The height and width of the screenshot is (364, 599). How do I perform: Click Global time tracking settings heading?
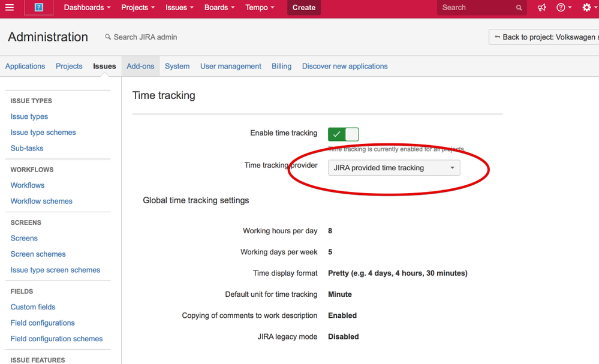tap(196, 200)
